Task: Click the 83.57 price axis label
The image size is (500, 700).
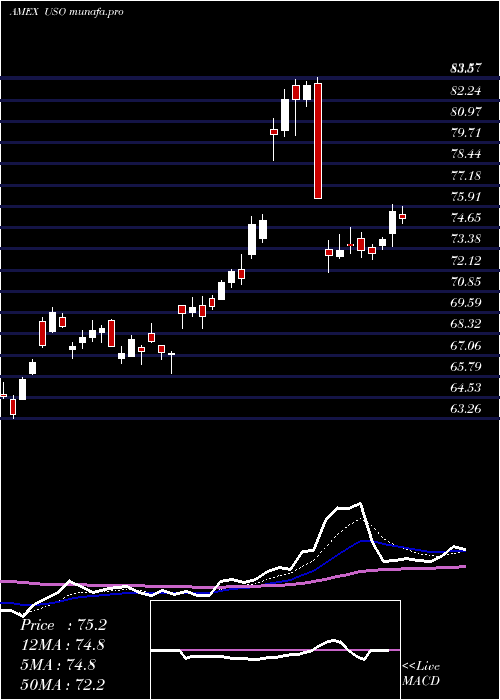Action: click(x=466, y=69)
